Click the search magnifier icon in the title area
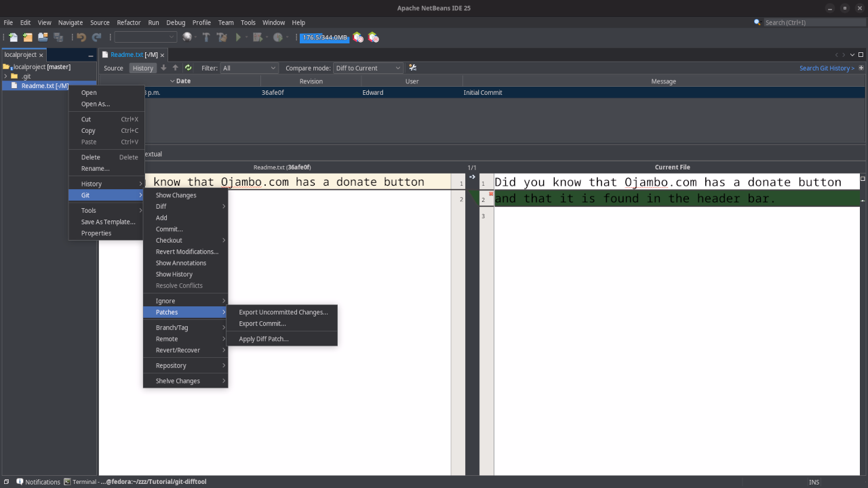 [x=757, y=22]
